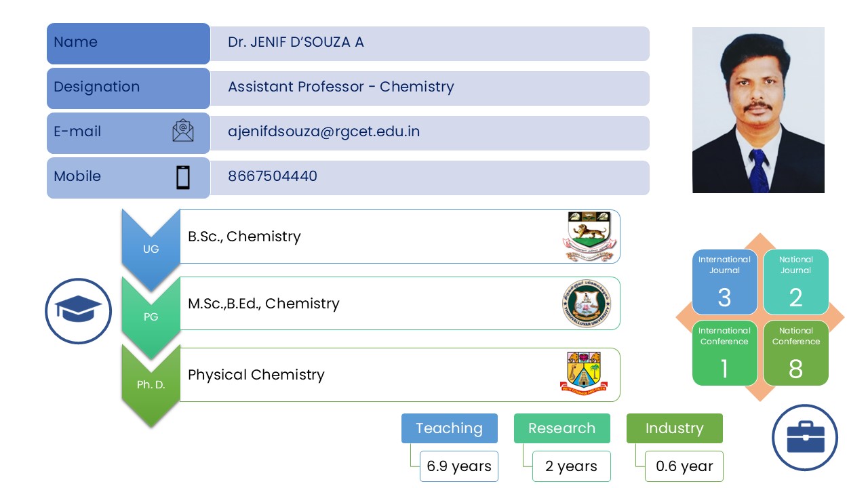868x488 pixels.
Task: Click the email address ajenifdsouza@rgcet.edu.in
Action: pyautogui.click(x=323, y=131)
